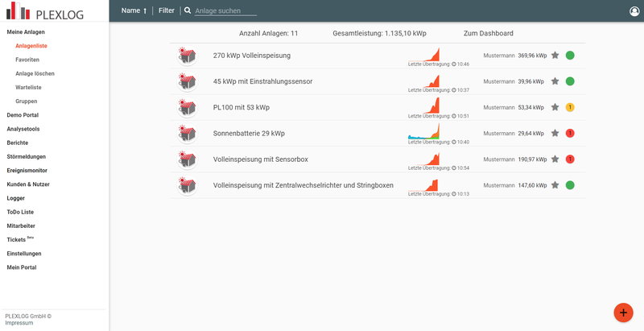Open Tickets Beta page
Screen dimensions: 644x331
pos(21,239)
